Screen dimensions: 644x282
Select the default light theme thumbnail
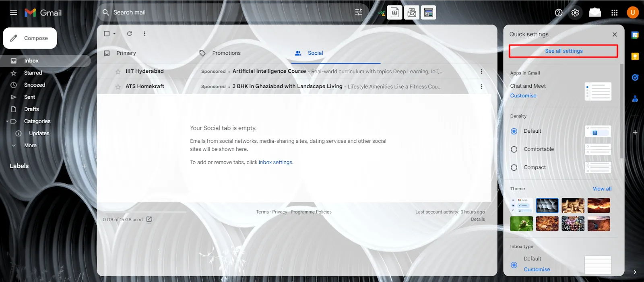[x=521, y=206]
